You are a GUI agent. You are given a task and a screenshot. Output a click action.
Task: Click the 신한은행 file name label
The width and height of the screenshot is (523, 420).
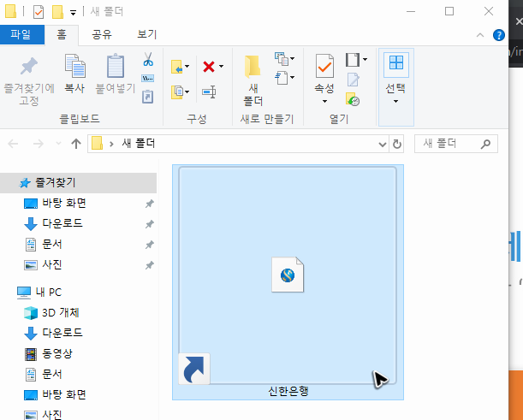(x=288, y=391)
